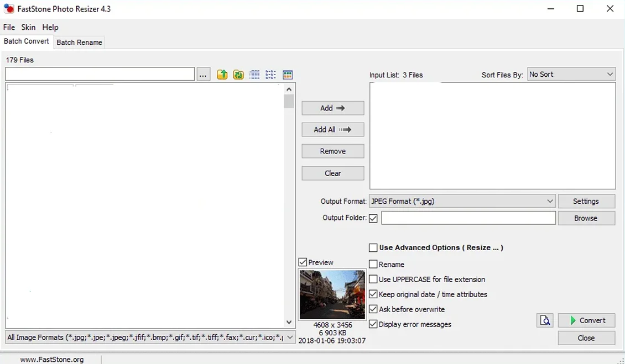Click the source folder path field
This screenshot has height=364, width=625.
pos(100,74)
